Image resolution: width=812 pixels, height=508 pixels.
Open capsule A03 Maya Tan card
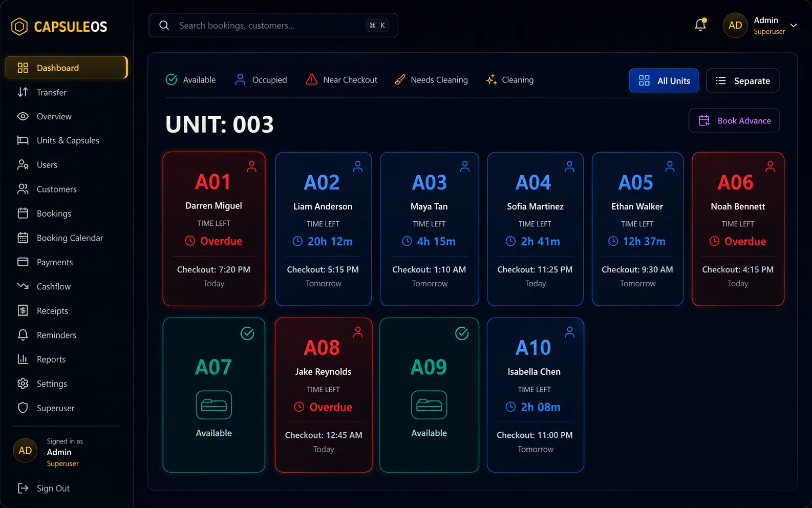430,229
